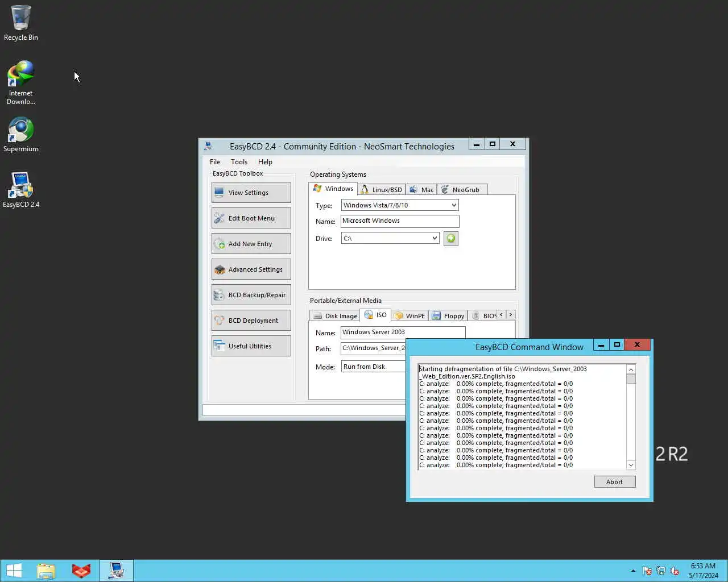Switch to the Floppy tab
The height and width of the screenshot is (582, 728).
(448, 316)
